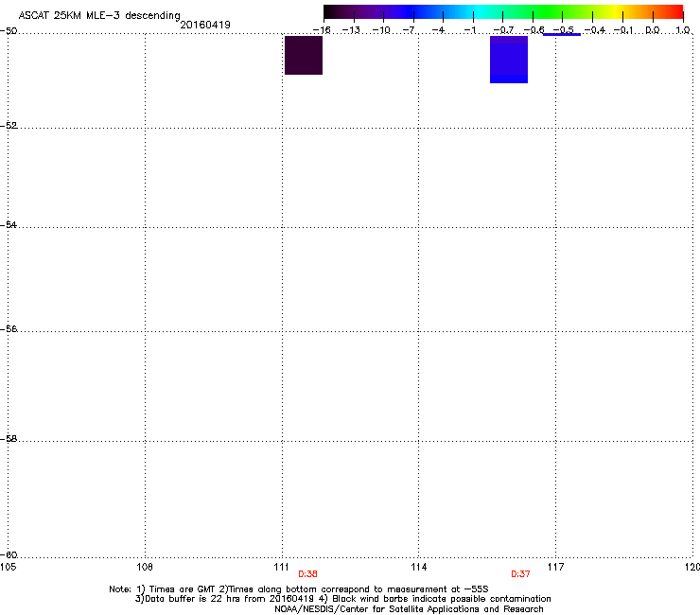Image resolution: width=700 pixels, height=615 pixels.
Task: Click the -0.4 label on the color scale
Action: pyautogui.click(x=595, y=30)
